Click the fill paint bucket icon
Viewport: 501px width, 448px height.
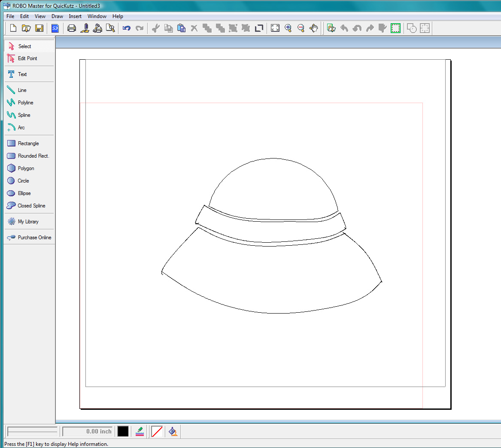[x=173, y=431]
